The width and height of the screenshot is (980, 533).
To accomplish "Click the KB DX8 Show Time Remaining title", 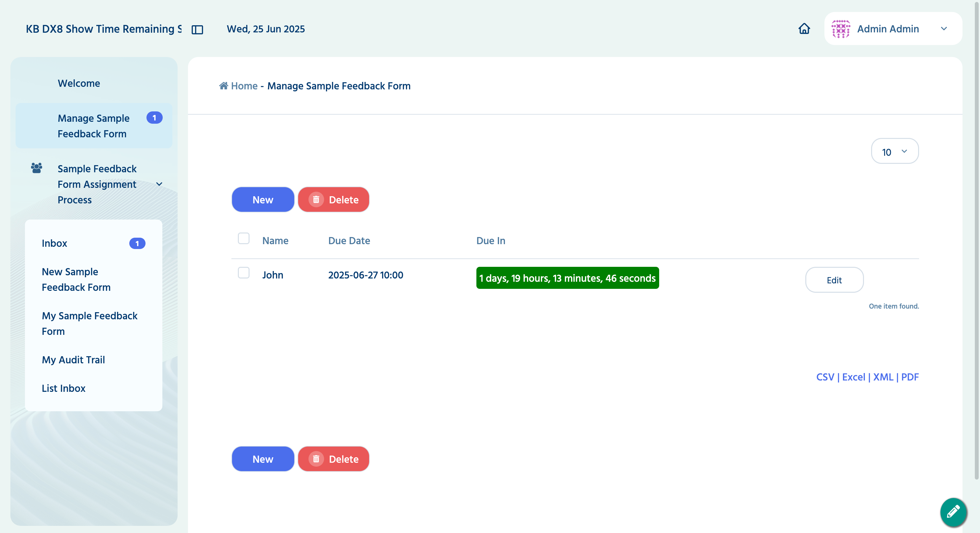I will point(103,29).
